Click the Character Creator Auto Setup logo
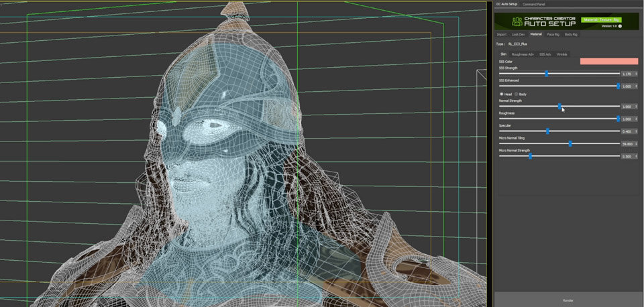Image resolution: width=644 pixels, height=307 pixels. [517, 21]
